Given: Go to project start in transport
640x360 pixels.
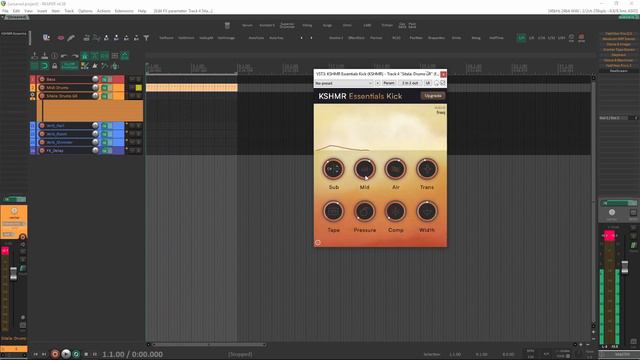Looking at the screenshot, I should (x=36, y=354).
